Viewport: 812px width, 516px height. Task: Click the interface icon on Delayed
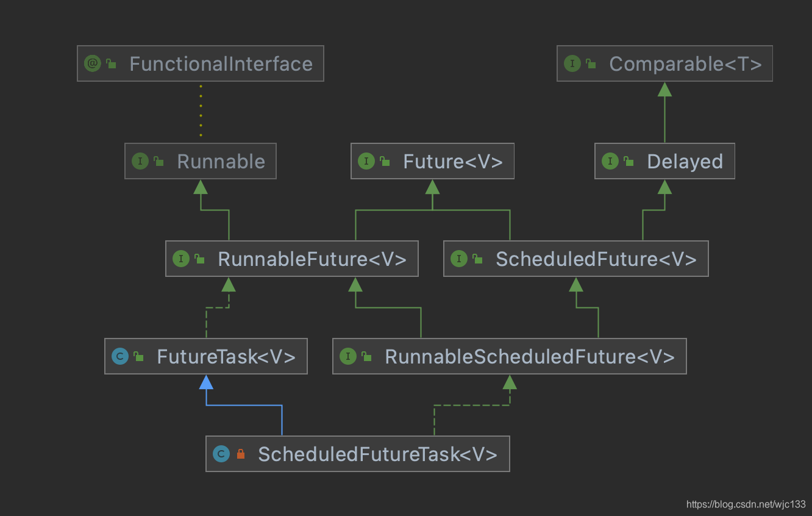[610, 161]
